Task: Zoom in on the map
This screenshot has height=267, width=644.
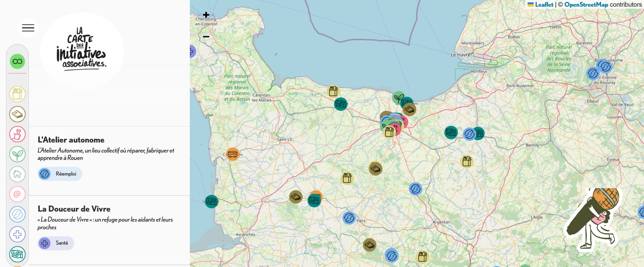Action: (x=206, y=15)
